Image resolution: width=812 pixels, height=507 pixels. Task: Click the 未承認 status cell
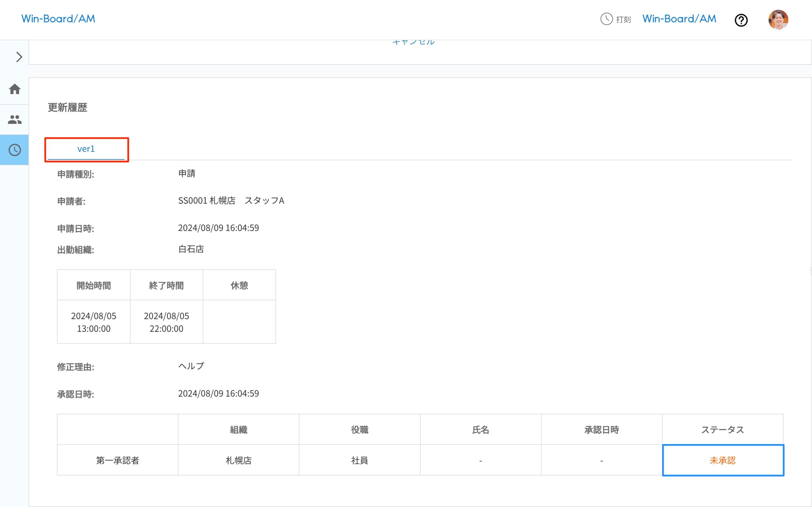tap(723, 460)
